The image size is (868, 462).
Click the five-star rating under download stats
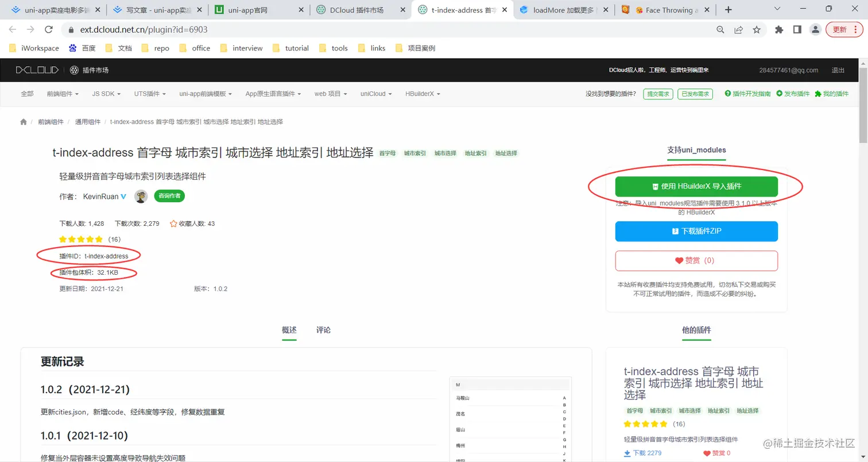[x=81, y=239]
